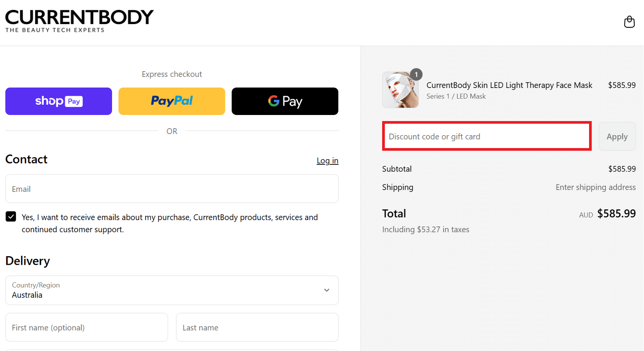Click the Enter shipping address text
The height and width of the screenshot is (351, 644).
(595, 187)
